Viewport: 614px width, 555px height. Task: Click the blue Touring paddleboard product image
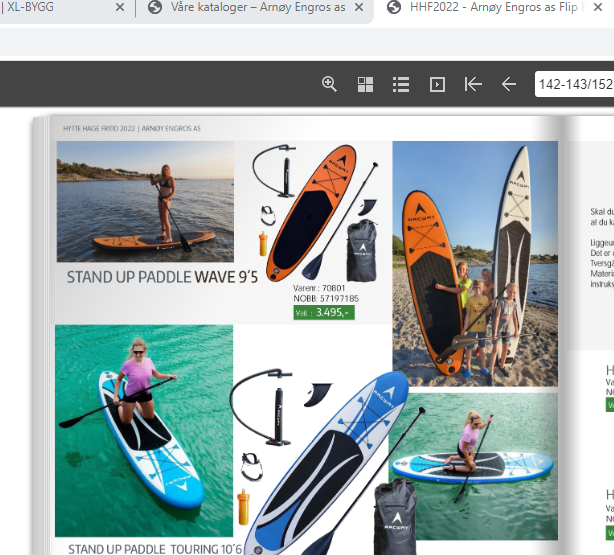click(x=325, y=464)
